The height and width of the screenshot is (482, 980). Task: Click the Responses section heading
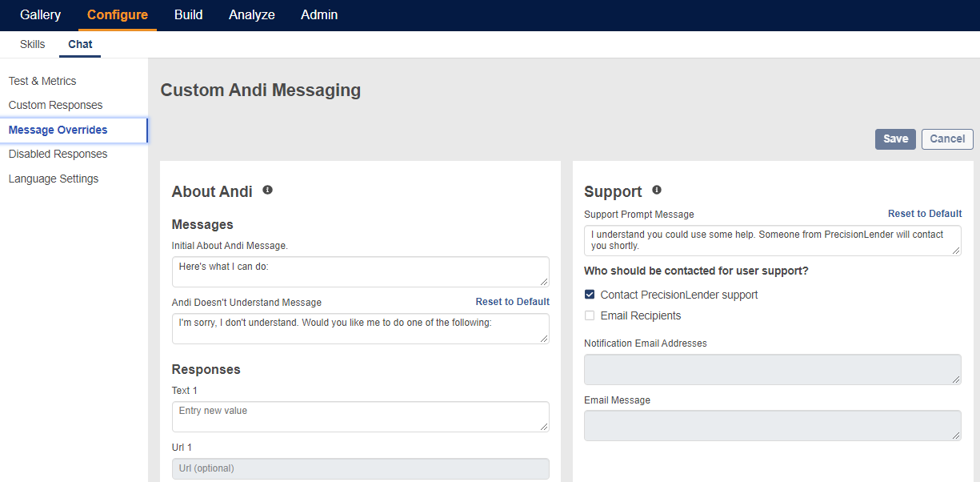click(206, 369)
